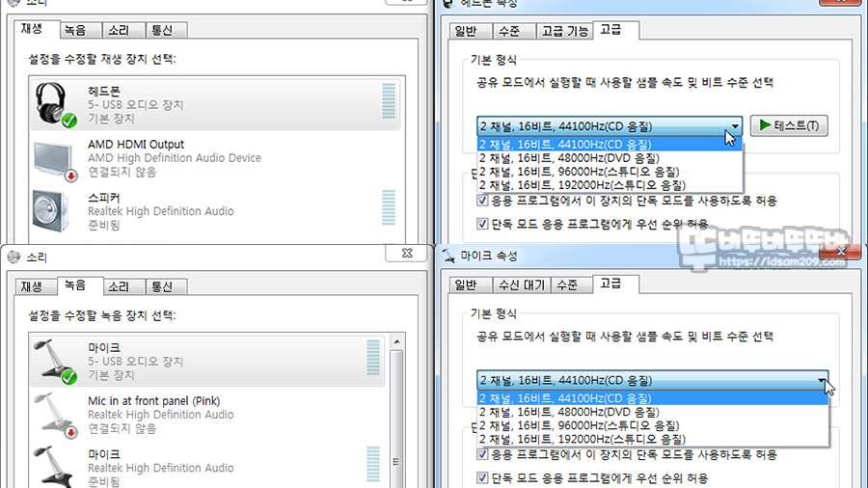
Task: Open 일반 tab in headphone properties
Action: pos(471,31)
